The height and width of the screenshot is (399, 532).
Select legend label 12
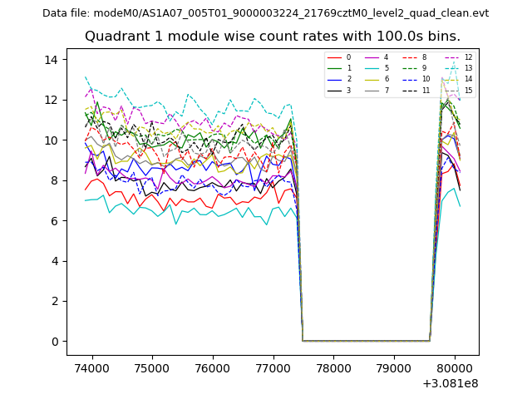(468, 57)
